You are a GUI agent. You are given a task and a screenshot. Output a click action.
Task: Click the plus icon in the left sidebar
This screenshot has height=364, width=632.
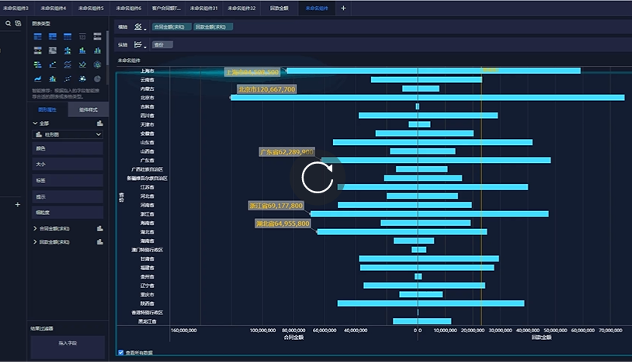(x=17, y=205)
